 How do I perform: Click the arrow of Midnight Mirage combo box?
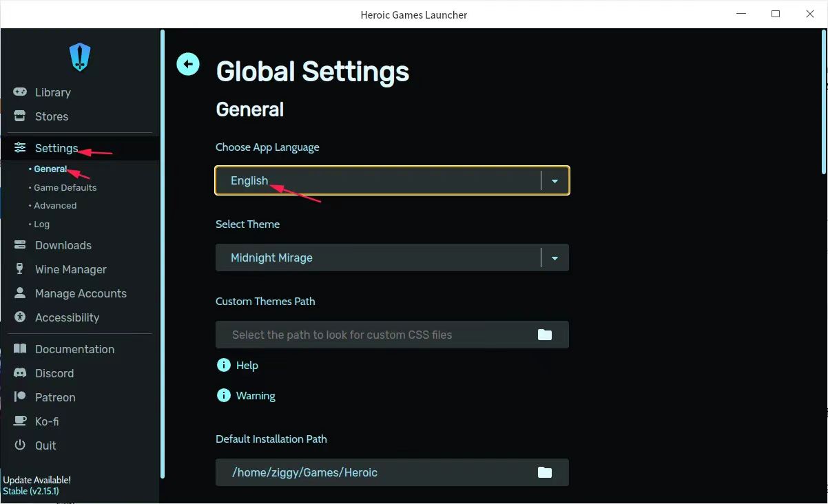[555, 258]
